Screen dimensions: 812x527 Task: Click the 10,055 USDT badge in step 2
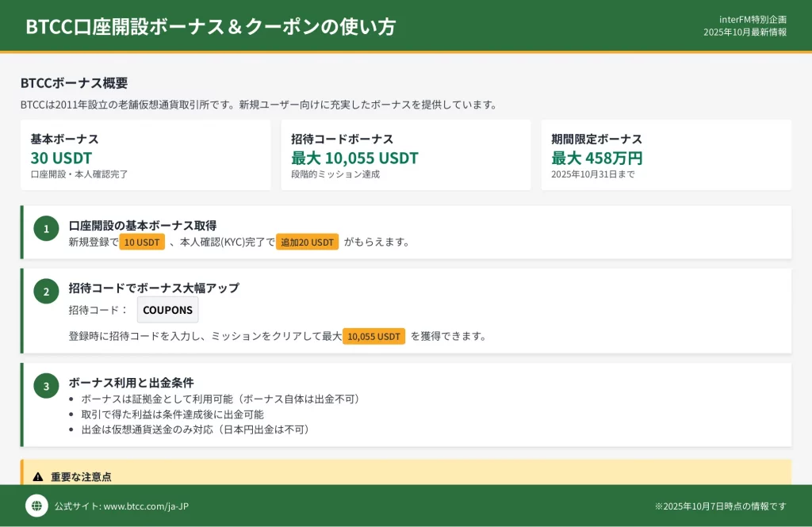coord(373,336)
